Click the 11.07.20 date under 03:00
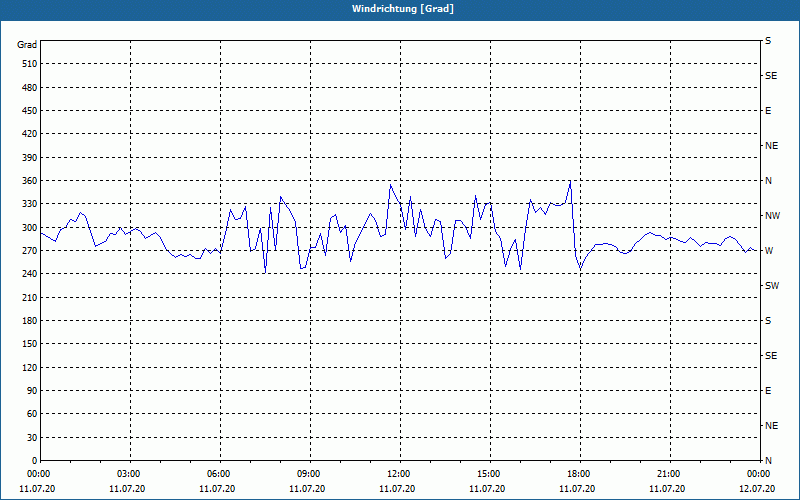 (127, 489)
